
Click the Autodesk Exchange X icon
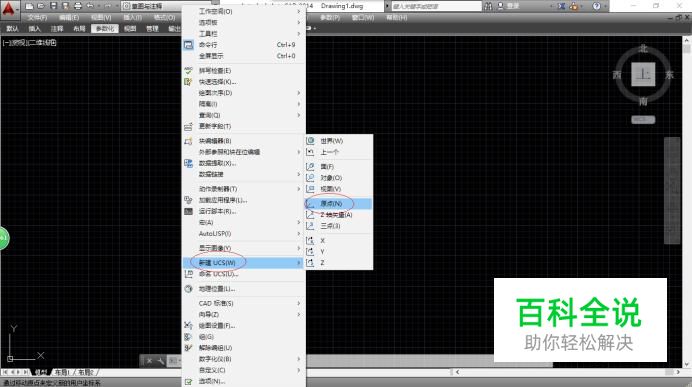click(561, 6)
